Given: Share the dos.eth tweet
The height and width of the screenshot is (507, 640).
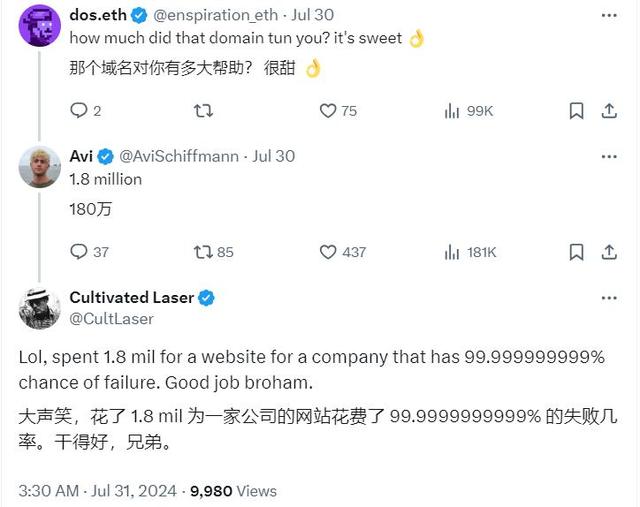Looking at the screenshot, I should pyautogui.click(x=608, y=111).
